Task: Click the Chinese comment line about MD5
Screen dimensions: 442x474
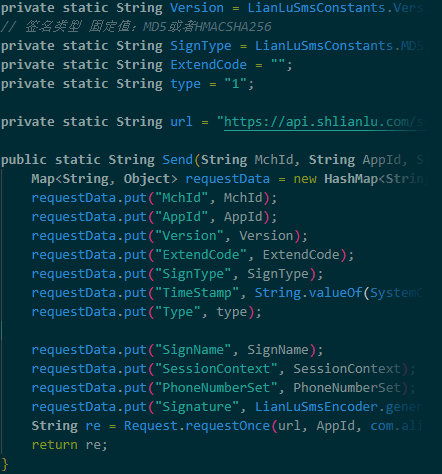Action: click(136, 27)
